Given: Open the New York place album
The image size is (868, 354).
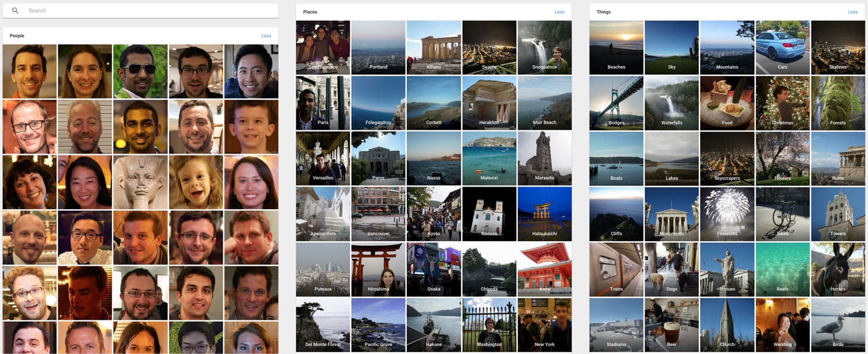Looking at the screenshot, I should pos(545,325).
